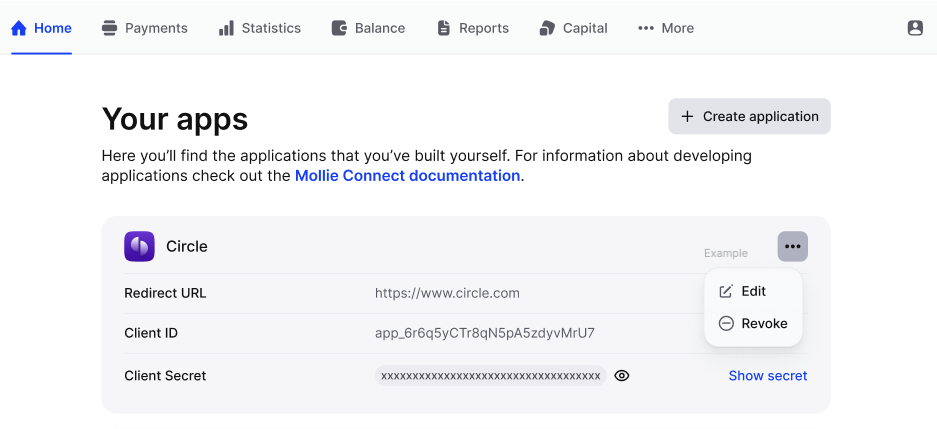The image size is (937, 429).
Task: Open the Mollie Connect documentation link
Action: [408, 176]
